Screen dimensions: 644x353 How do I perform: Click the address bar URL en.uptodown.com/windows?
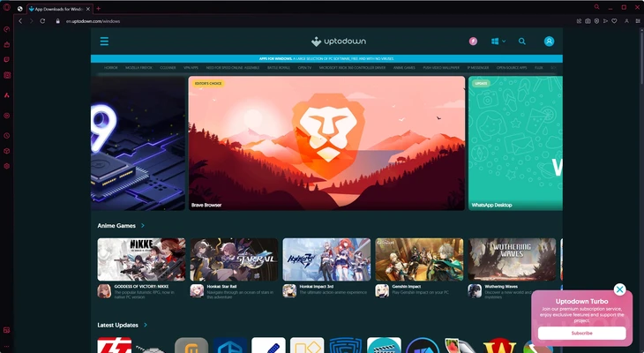94,21
